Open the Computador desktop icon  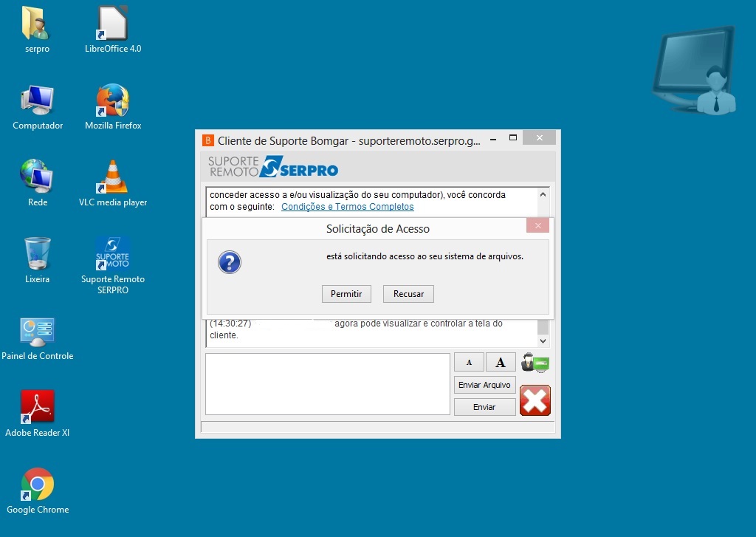coord(37,100)
